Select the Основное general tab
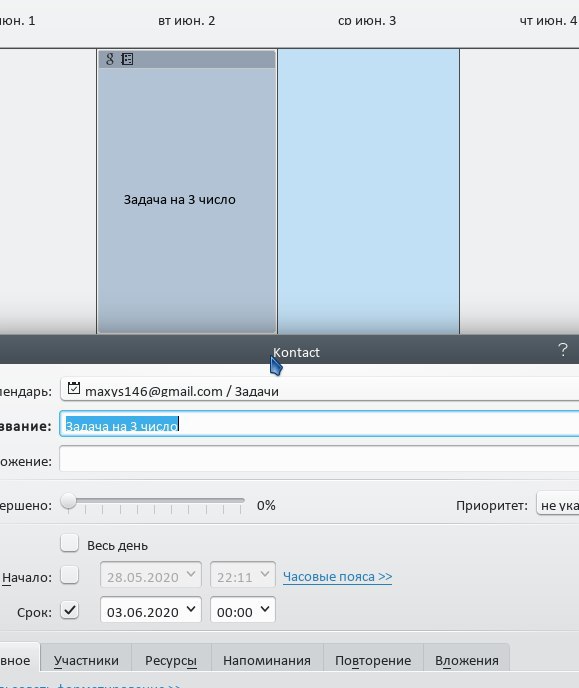579x688 pixels. click(19, 658)
